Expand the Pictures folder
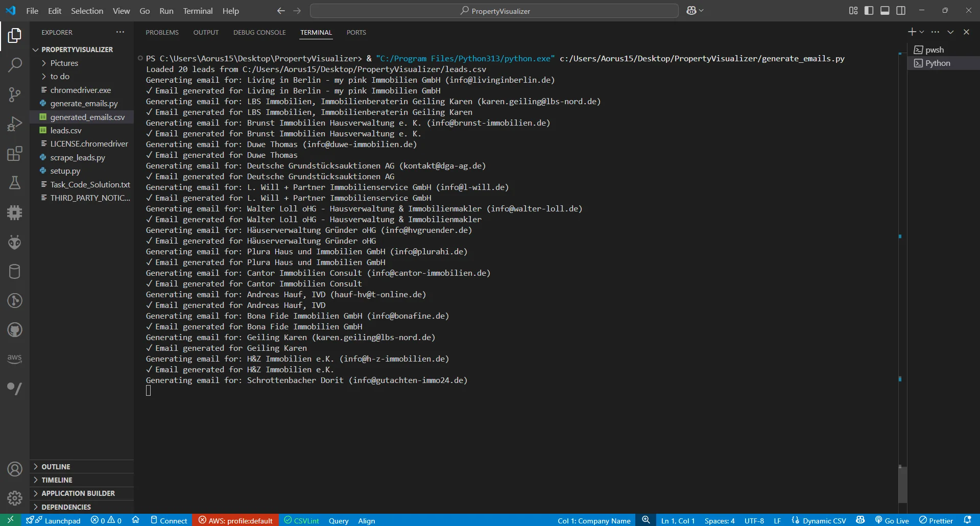Viewport: 980px width, 526px height. (64, 63)
